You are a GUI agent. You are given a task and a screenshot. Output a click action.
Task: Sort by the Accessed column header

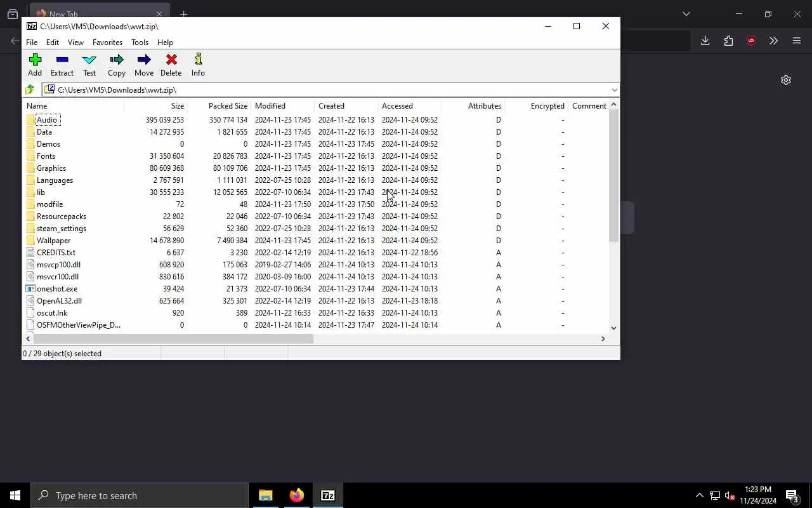[409, 106]
